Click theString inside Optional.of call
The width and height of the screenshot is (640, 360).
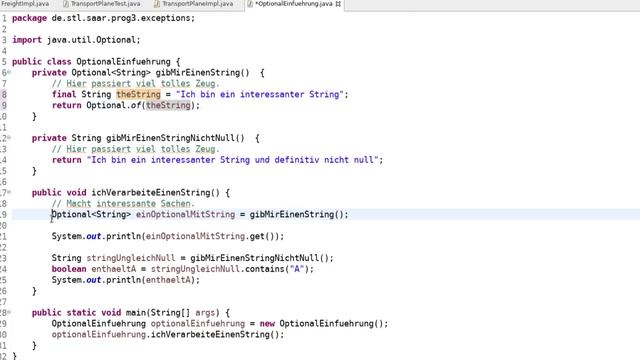(x=168, y=105)
